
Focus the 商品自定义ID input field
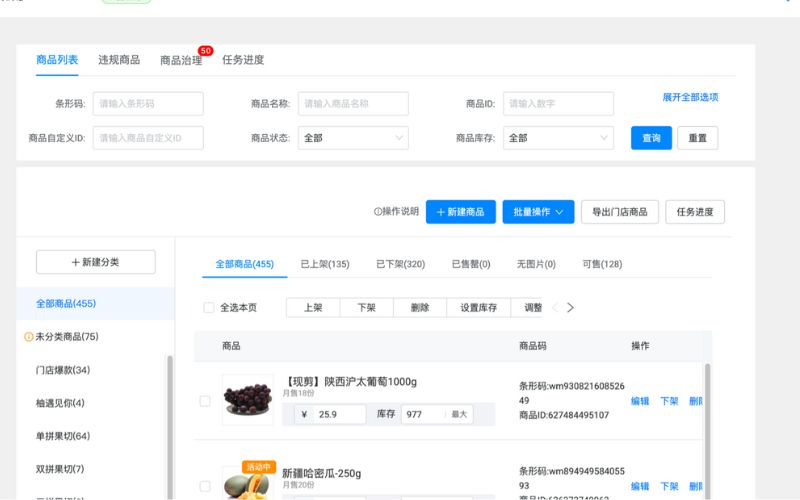(148, 138)
